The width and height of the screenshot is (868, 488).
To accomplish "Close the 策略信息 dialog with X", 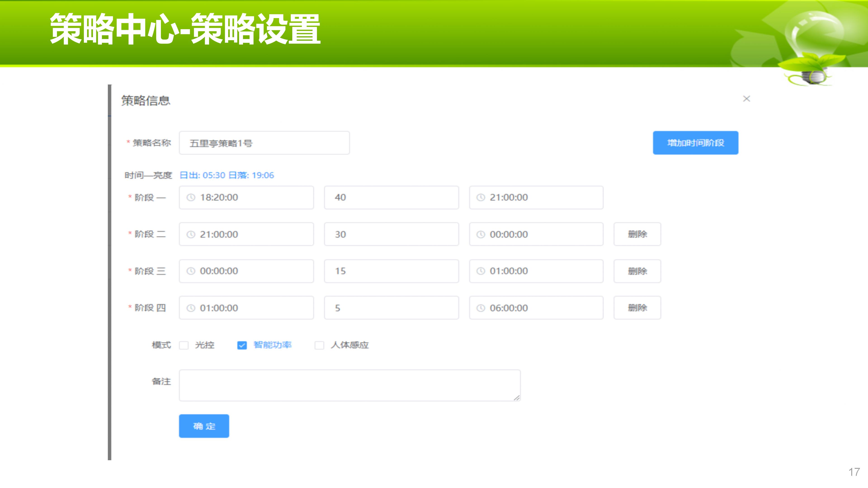I will click(x=746, y=99).
